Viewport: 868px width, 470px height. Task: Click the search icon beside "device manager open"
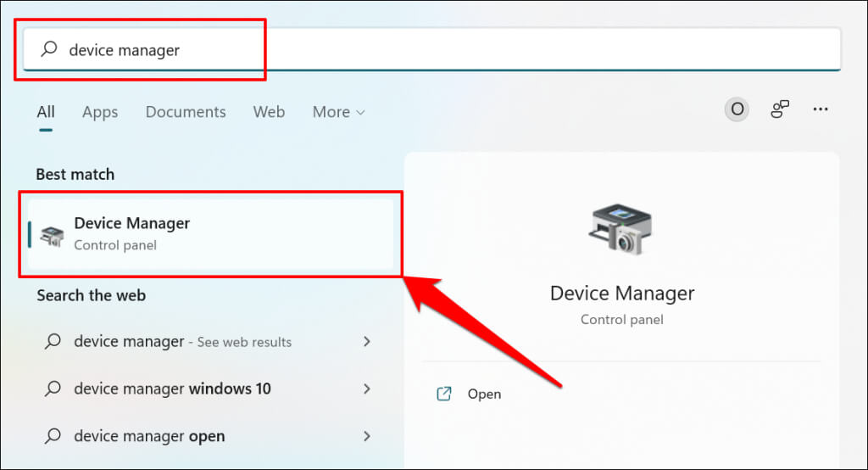pos(53,436)
